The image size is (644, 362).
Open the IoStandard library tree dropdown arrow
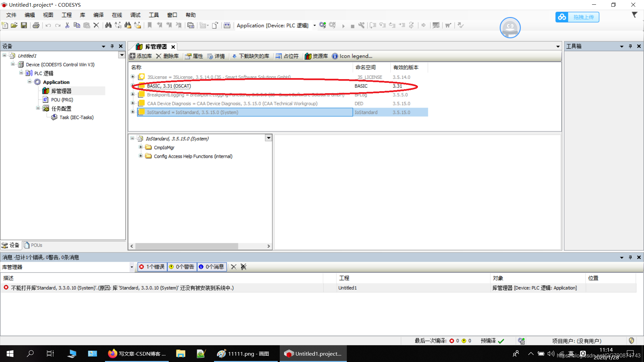click(268, 138)
